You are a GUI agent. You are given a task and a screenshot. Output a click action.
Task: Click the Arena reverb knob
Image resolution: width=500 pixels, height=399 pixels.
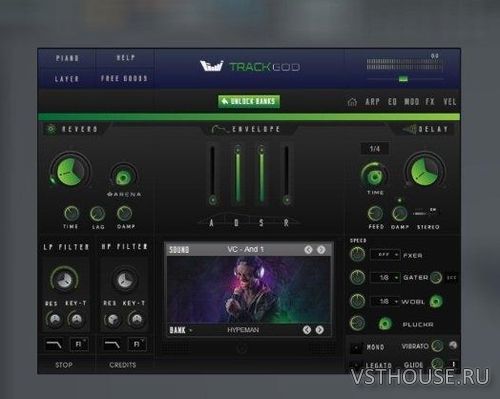pyautogui.click(x=124, y=177)
